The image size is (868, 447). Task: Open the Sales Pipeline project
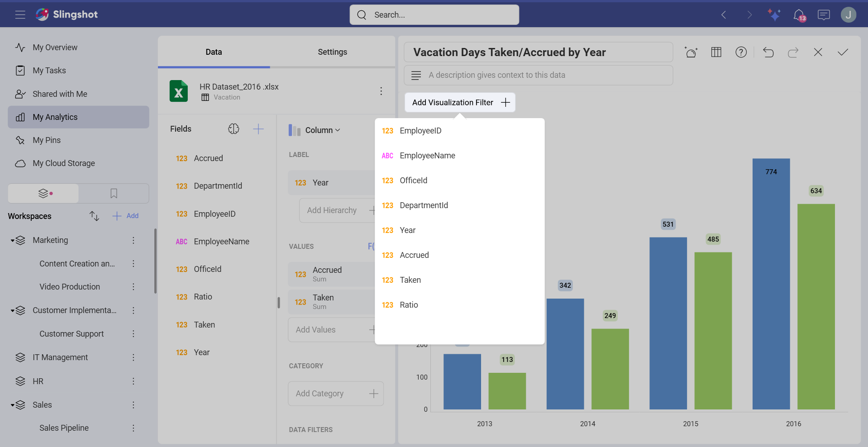tap(64, 428)
